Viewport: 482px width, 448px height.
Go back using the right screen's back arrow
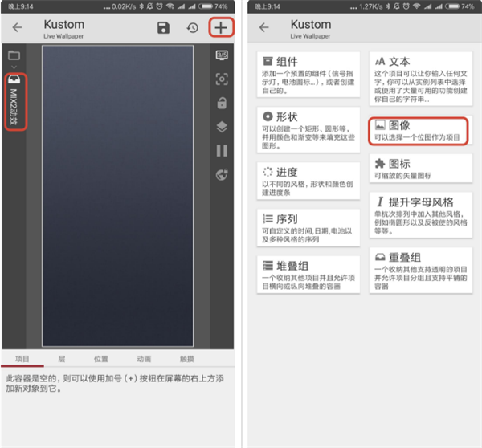click(264, 27)
